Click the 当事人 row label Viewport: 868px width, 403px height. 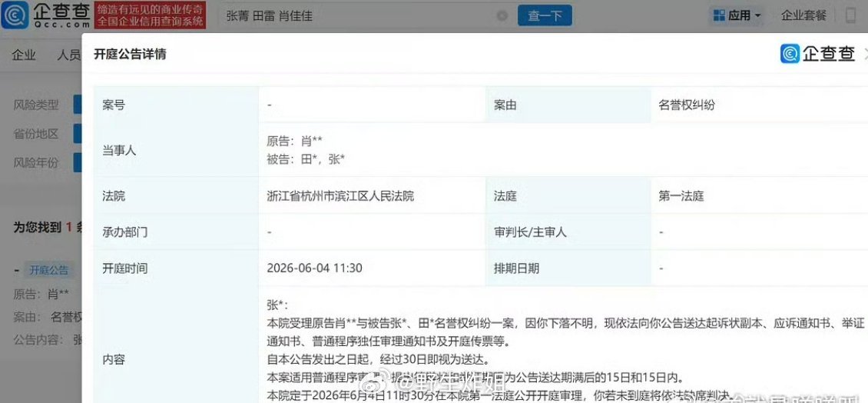119,150
